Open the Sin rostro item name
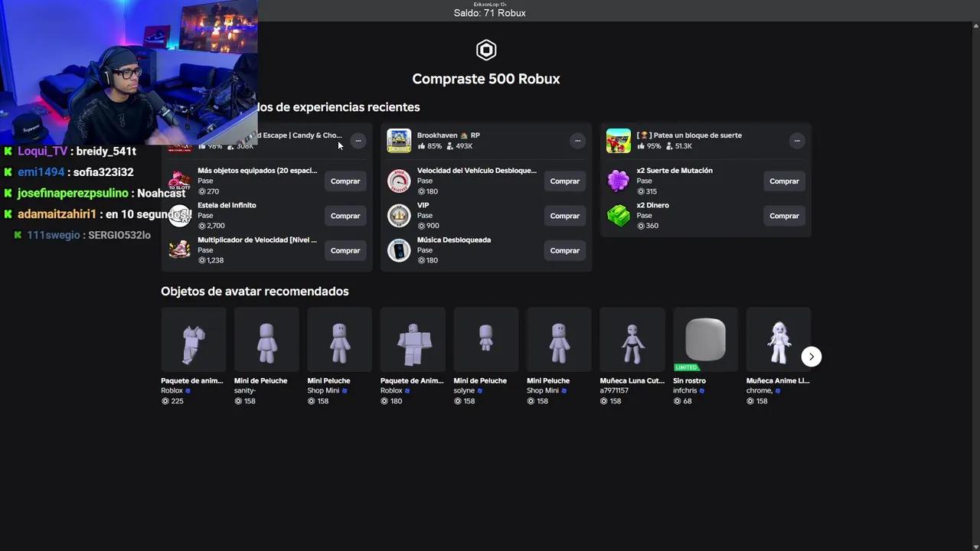 [689, 380]
